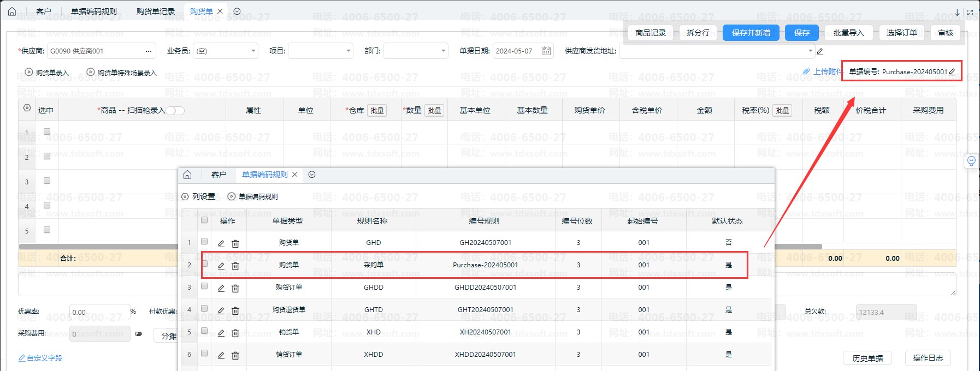Open supplier picker ellipsis for G0090 供应商001
The width and height of the screenshot is (980, 371).
[x=148, y=51]
